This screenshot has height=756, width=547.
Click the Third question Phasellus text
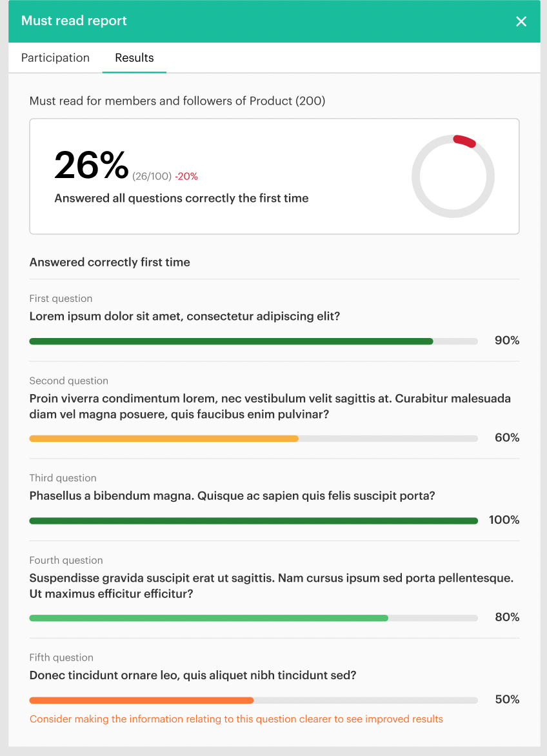[232, 496]
